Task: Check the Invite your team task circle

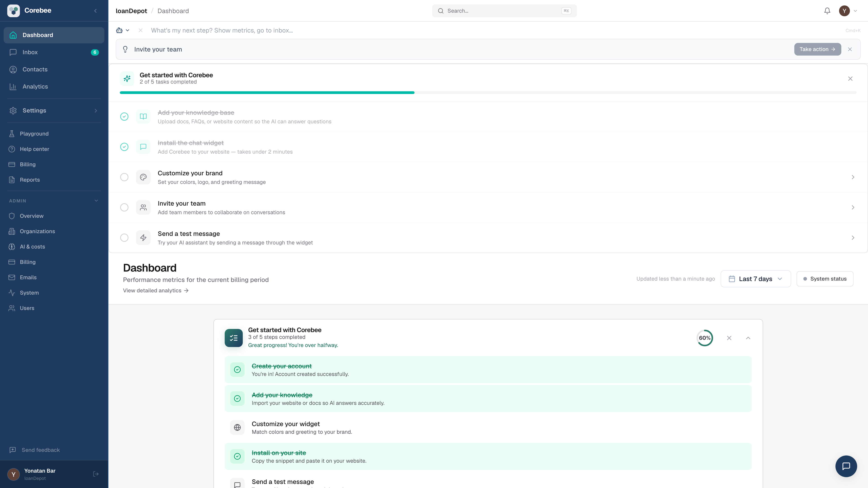Action: tap(124, 207)
